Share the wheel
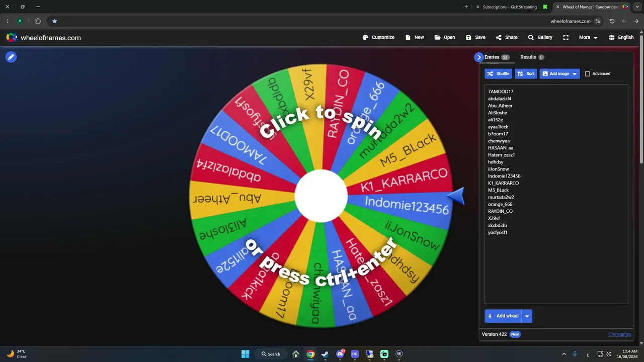 507,37
